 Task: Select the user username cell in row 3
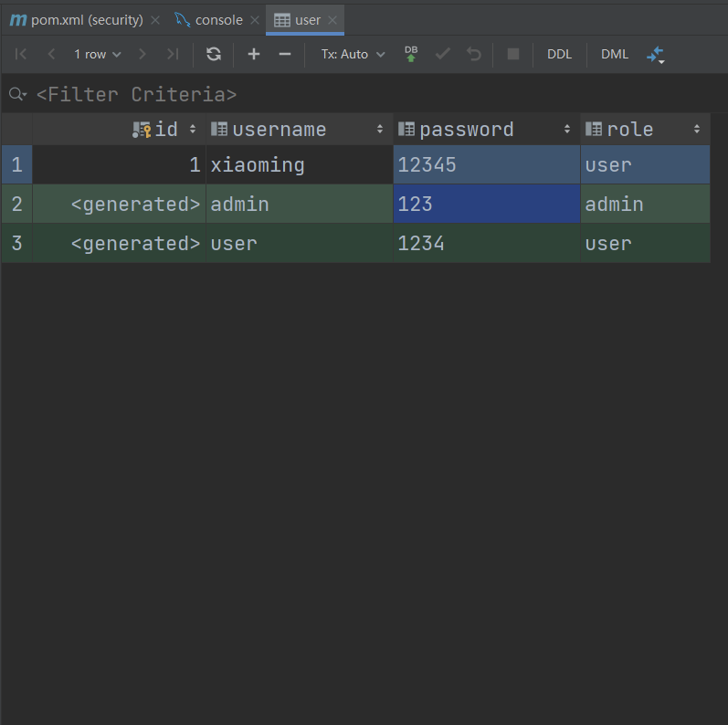point(300,243)
